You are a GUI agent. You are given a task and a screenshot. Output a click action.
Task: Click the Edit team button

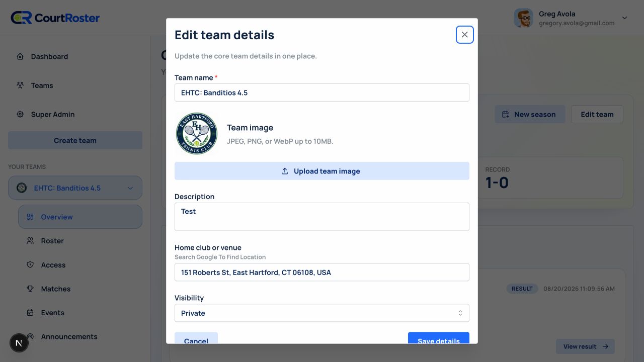(x=597, y=114)
